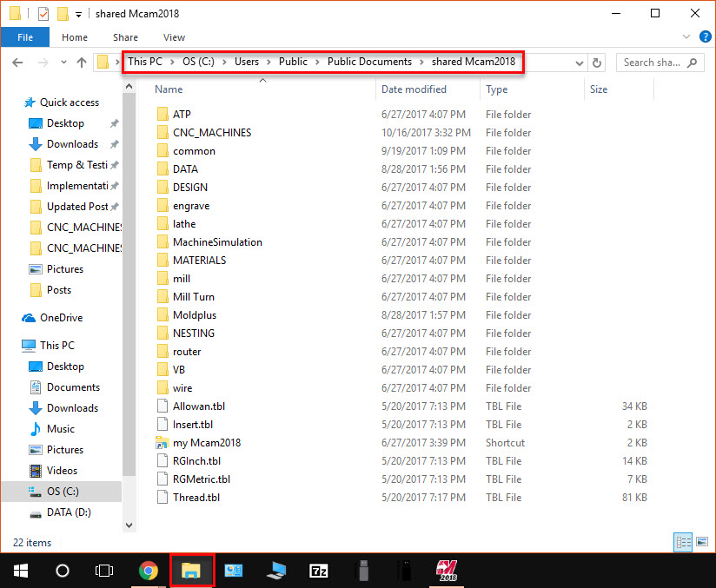This screenshot has height=588, width=716.
Task: Switch to Details view layout
Action: [683, 542]
